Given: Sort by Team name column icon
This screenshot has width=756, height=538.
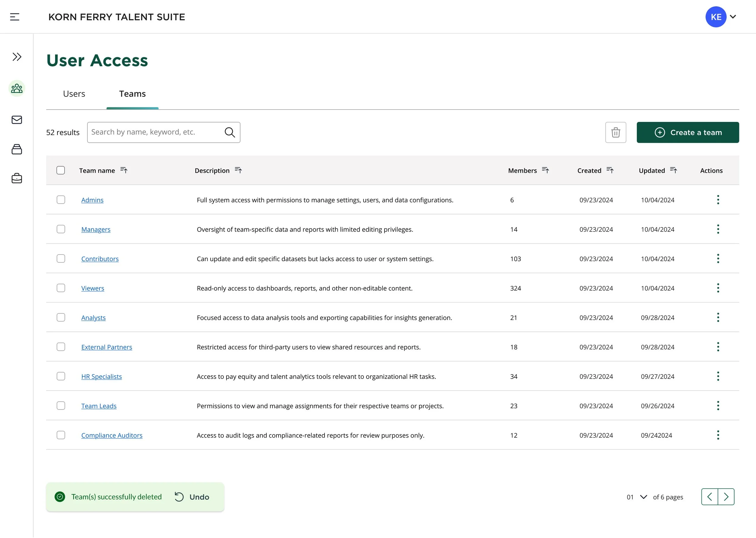Looking at the screenshot, I should (124, 170).
